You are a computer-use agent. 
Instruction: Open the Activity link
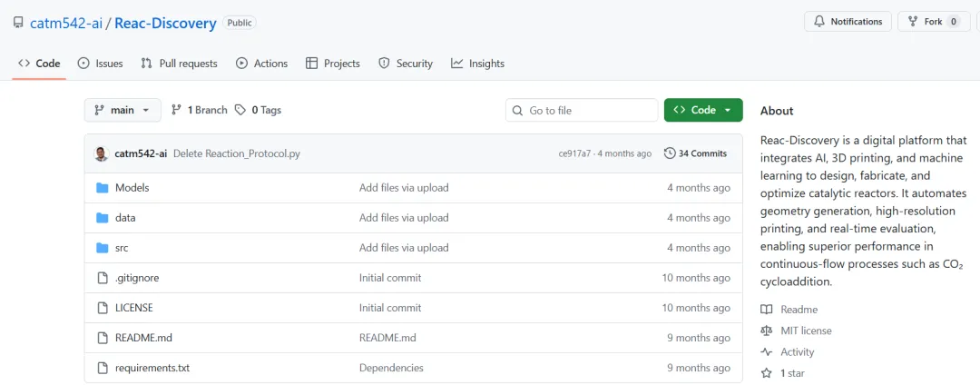(x=798, y=352)
